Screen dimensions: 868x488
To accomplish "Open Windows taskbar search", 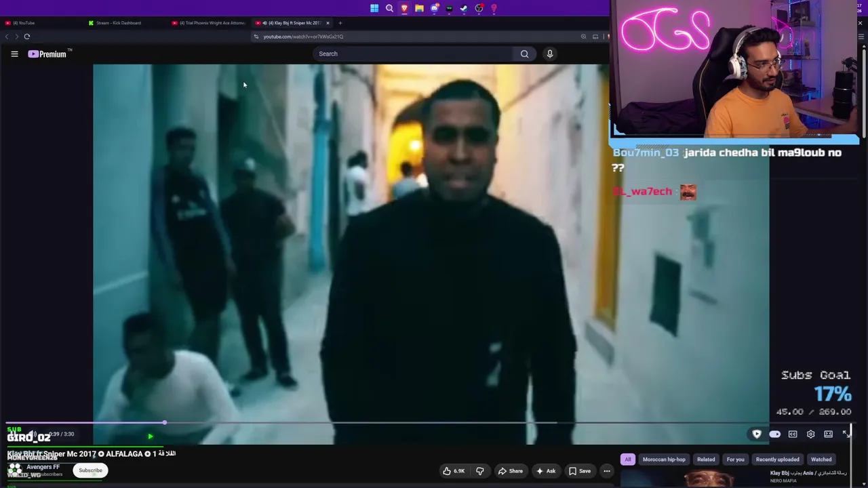I will click(x=389, y=8).
